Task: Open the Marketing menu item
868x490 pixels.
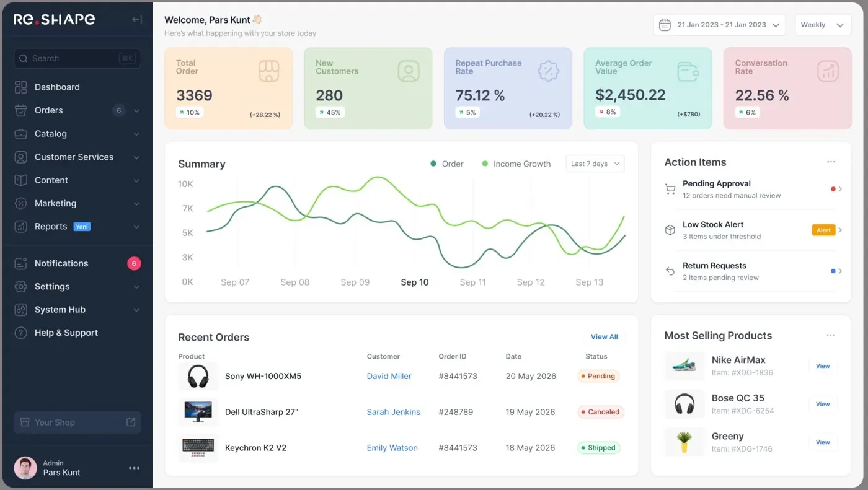Action: coord(77,203)
